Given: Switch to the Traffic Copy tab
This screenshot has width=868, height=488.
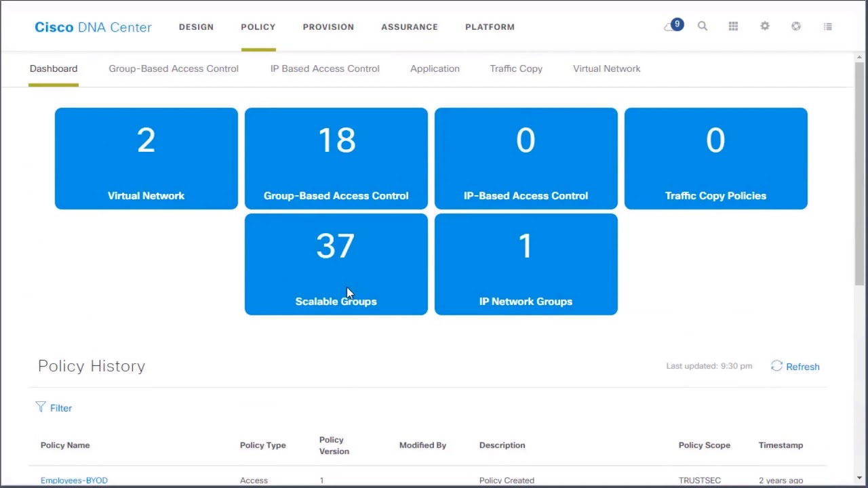Looking at the screenshot, I should 516,68.
